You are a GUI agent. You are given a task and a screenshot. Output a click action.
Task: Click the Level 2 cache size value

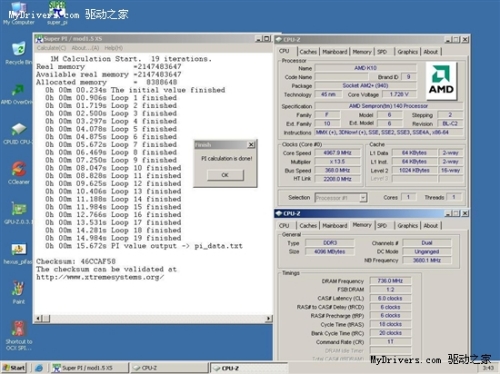(x=414, y=170)
